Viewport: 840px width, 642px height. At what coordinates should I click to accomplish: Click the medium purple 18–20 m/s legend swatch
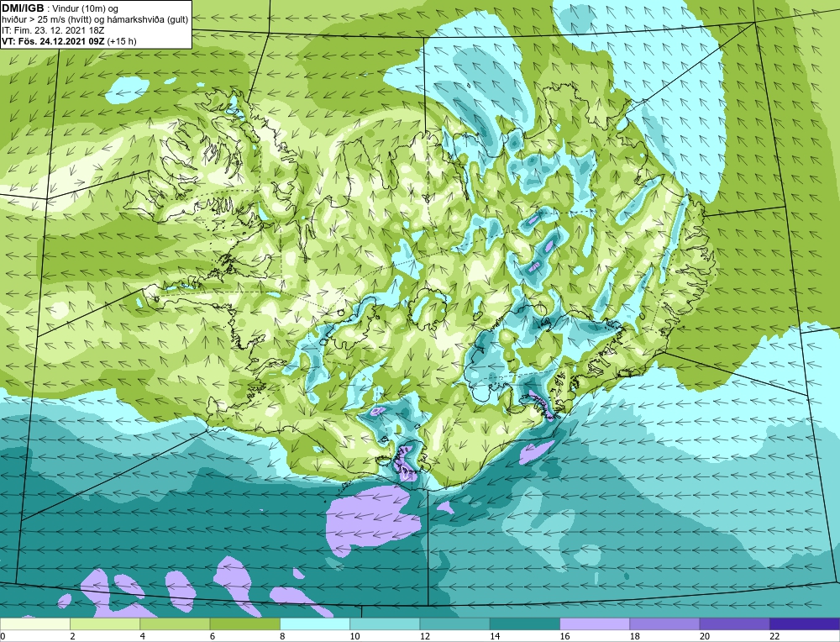[x=664, y=624]
